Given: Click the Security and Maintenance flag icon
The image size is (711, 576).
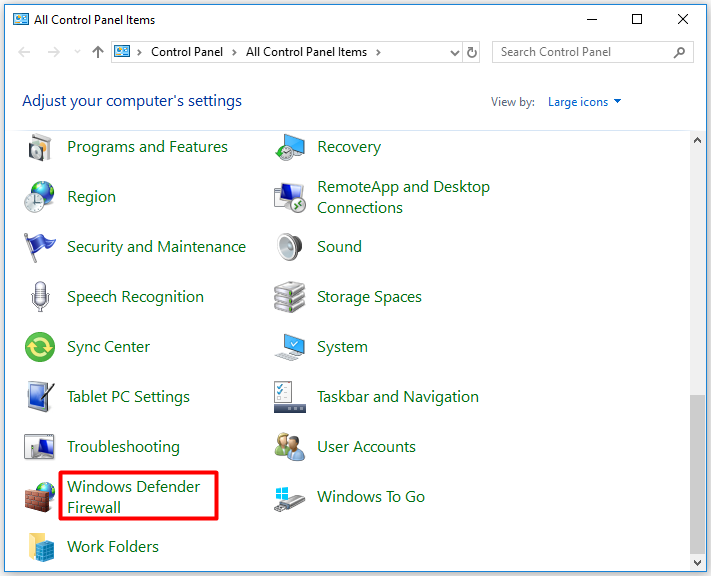Looking at the screenshot, I should [39, 247].
